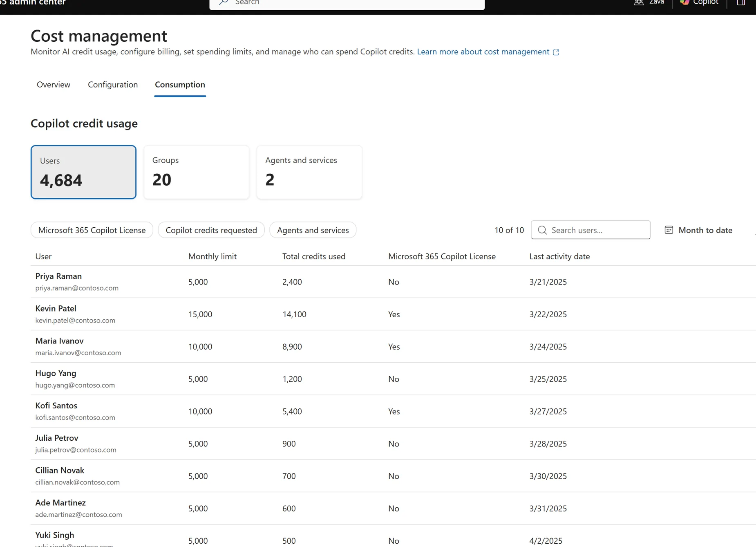Open Hugo Yang user row

[393, 379]
